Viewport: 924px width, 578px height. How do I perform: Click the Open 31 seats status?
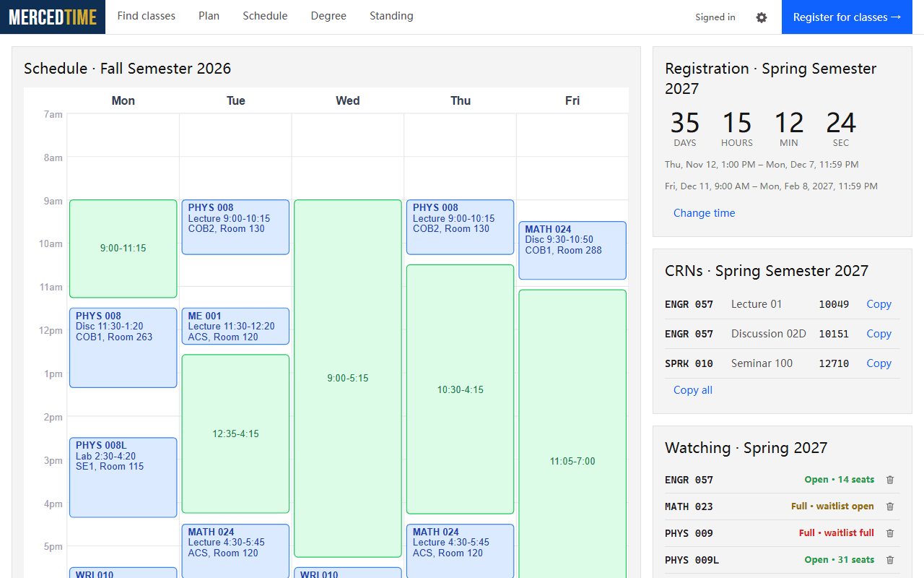[x=839, y=560]
